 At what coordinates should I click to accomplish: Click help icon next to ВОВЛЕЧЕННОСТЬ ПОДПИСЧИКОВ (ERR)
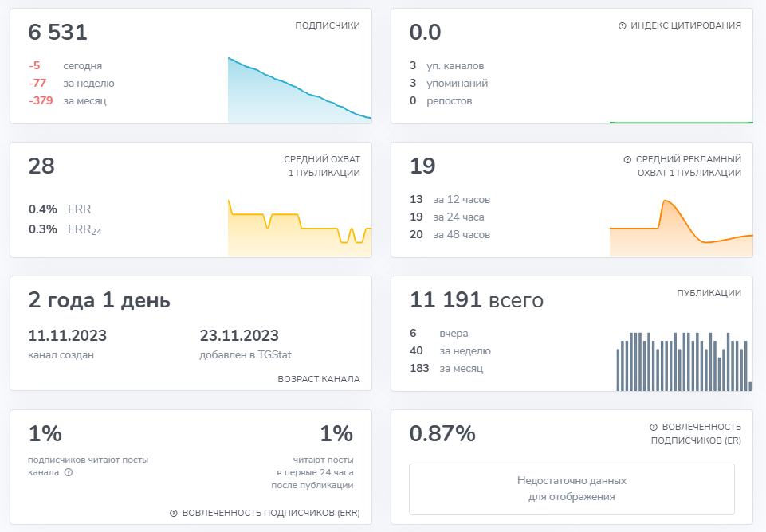pyautogui.click(x=174, y=513)
